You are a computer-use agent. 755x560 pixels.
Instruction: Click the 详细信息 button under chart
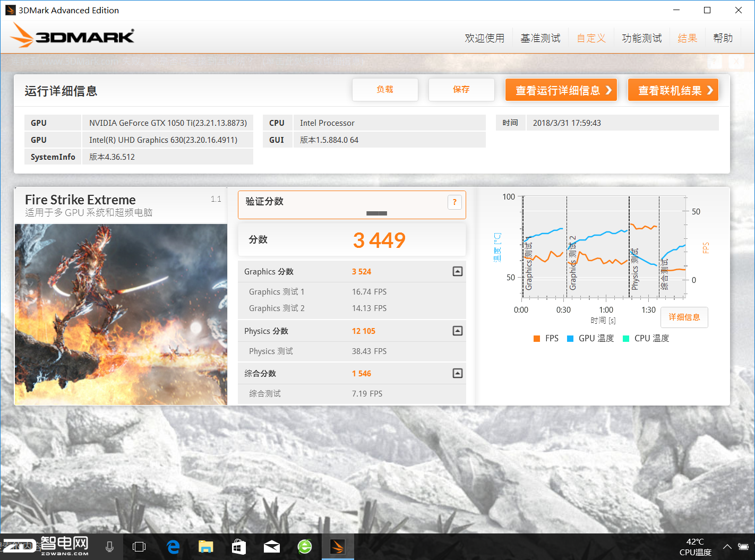684,317
